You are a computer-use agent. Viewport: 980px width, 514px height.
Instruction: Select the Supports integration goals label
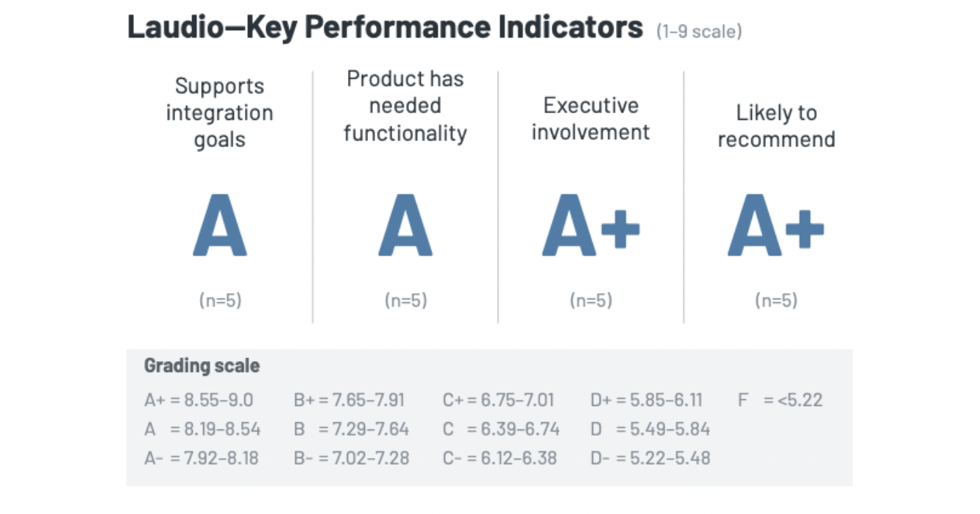pos(219,113)
